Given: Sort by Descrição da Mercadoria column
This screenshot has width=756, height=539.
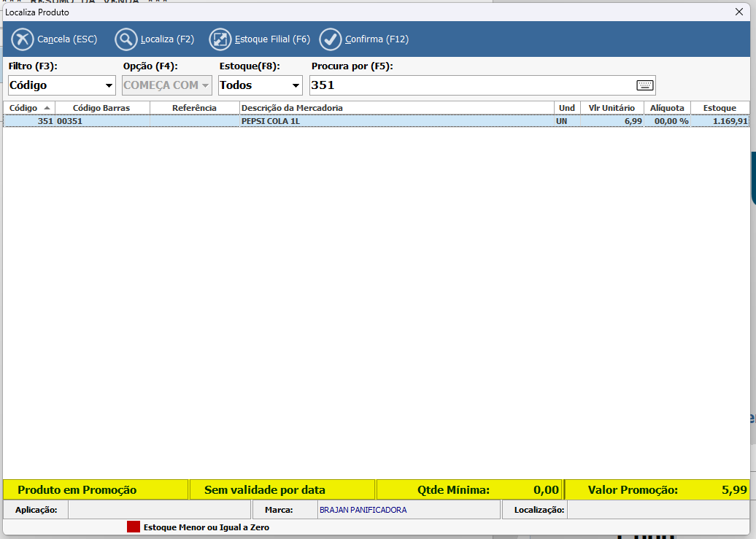Looking at the screenshot, I should 396,108.
